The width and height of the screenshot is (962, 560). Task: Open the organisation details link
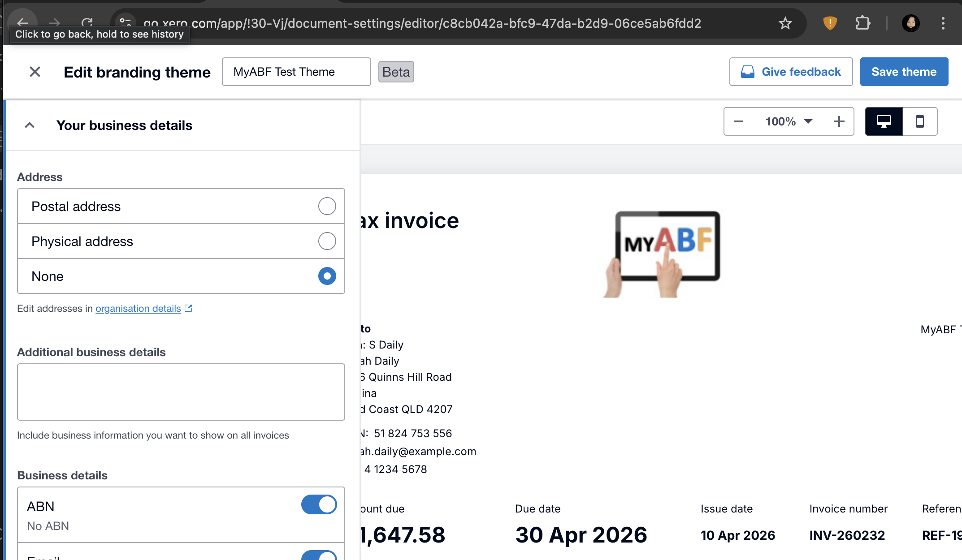click(138, 309)
